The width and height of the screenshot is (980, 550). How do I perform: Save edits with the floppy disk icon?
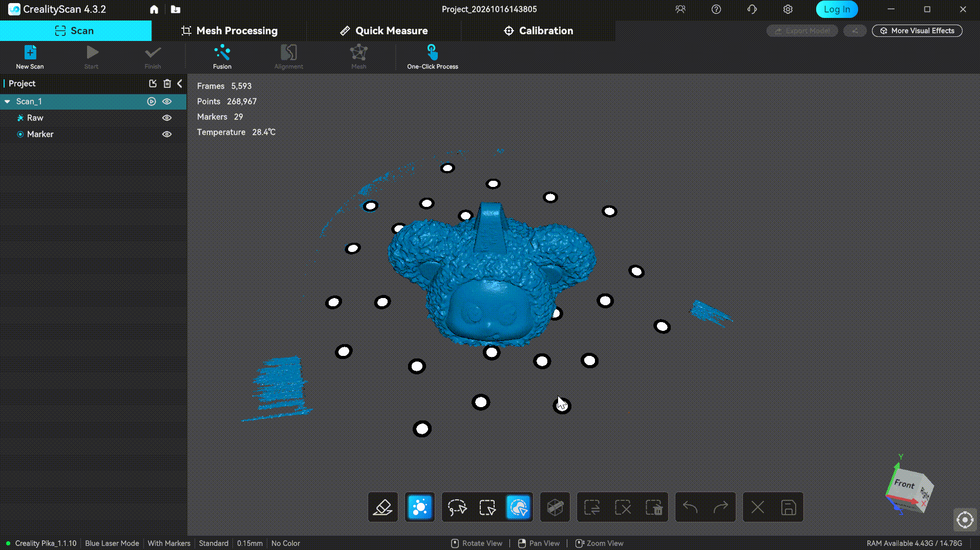pyautogui.click(x=789, y=507)
